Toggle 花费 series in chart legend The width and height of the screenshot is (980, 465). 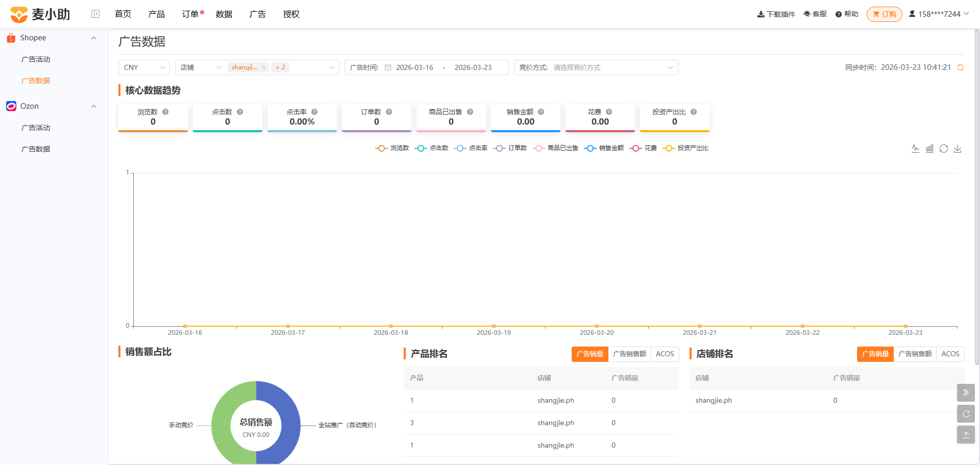pos(643,148)
